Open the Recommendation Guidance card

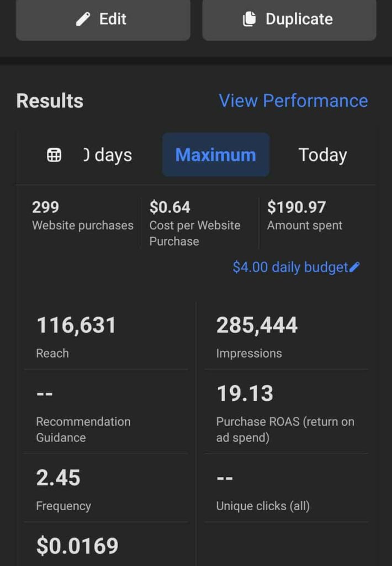pyautogui.click(x=105, y=412)
